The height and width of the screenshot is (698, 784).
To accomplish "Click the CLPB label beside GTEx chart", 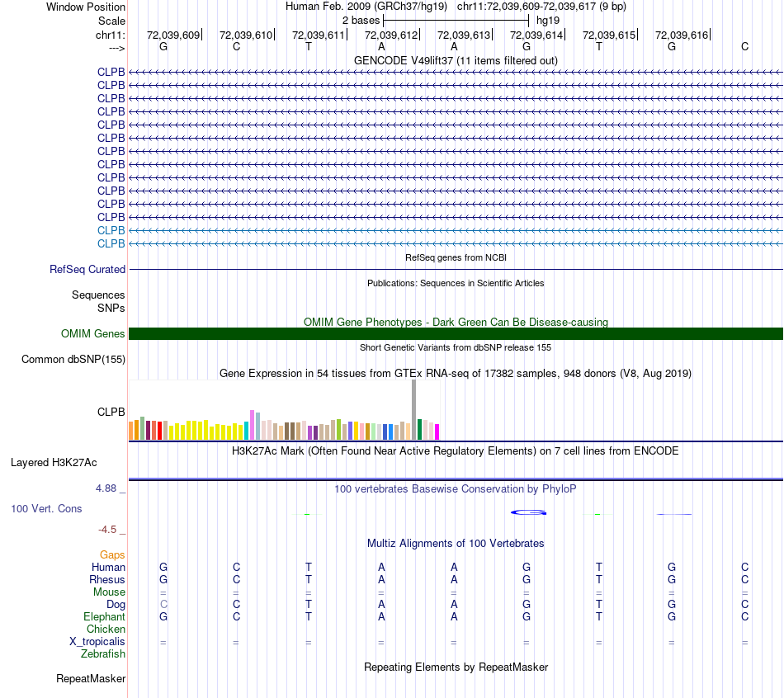I will pyautogui.click(x=111, y=412).
